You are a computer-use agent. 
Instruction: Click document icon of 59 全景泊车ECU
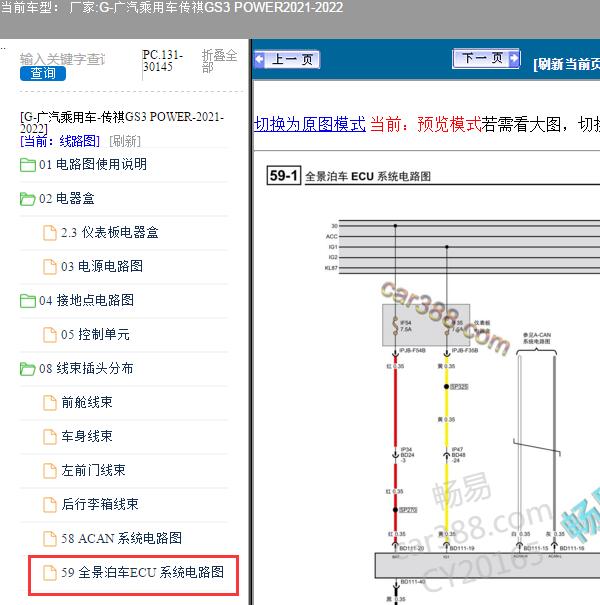pos(50,573)
